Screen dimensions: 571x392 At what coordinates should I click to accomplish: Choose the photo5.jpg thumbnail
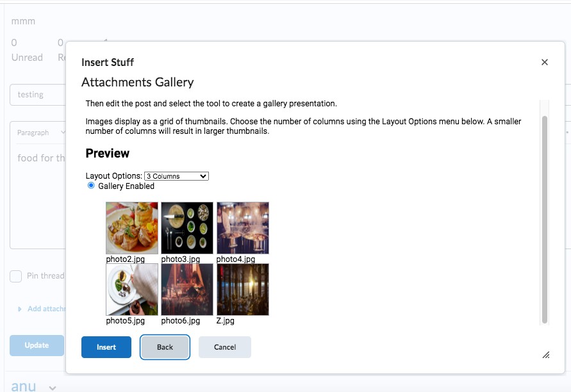(x=132, y=290)
